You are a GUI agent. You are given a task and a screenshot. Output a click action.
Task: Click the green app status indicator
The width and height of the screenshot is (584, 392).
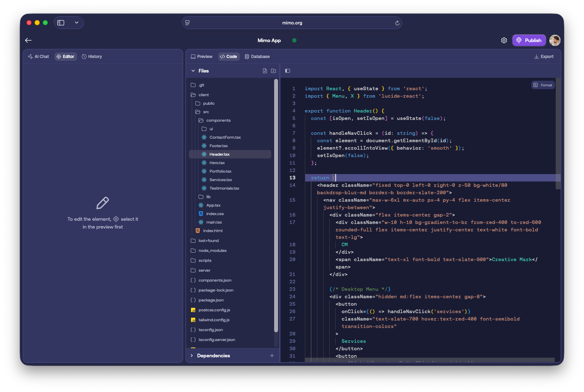tap(294, 40)
